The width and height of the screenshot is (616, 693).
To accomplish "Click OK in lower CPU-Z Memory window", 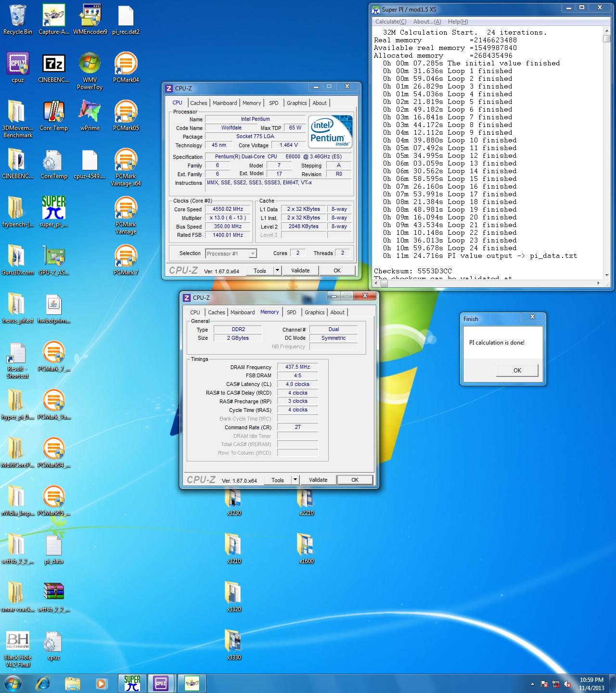I will [355, 480].
